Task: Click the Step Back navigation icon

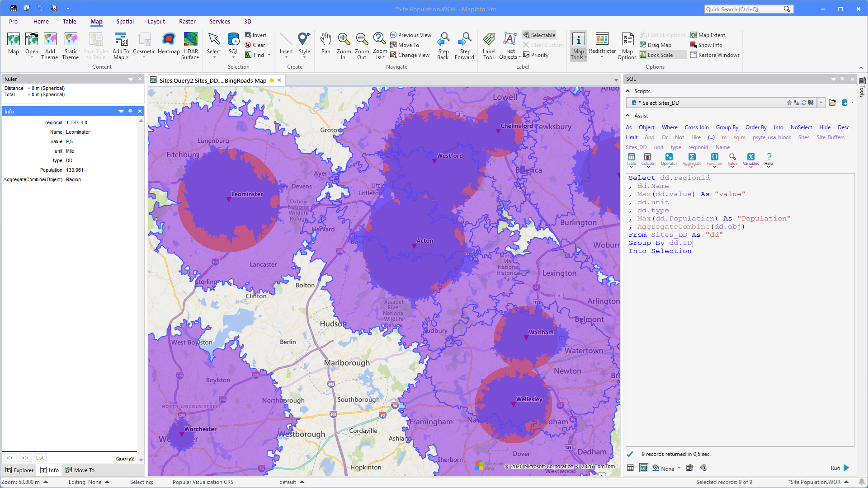Action: click(x=443, y=41)
